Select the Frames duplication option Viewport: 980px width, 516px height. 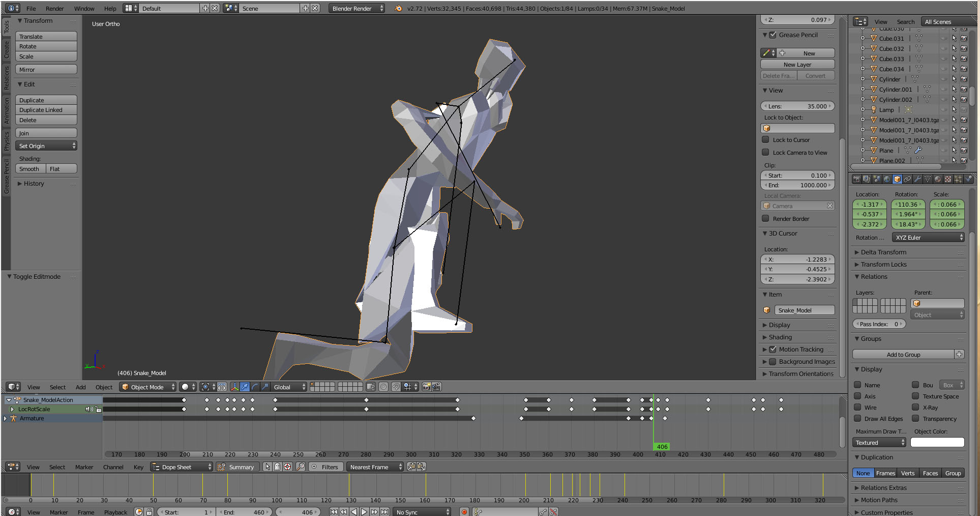click(885, 473)
